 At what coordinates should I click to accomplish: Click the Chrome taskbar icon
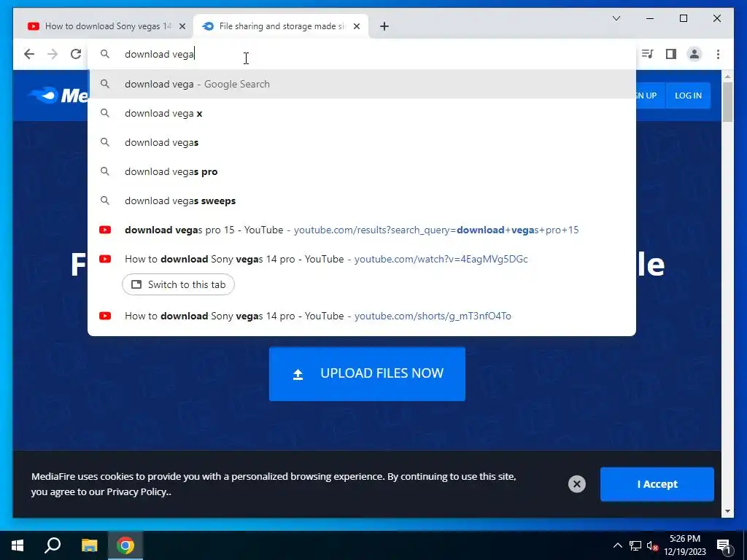click(125, 545)
